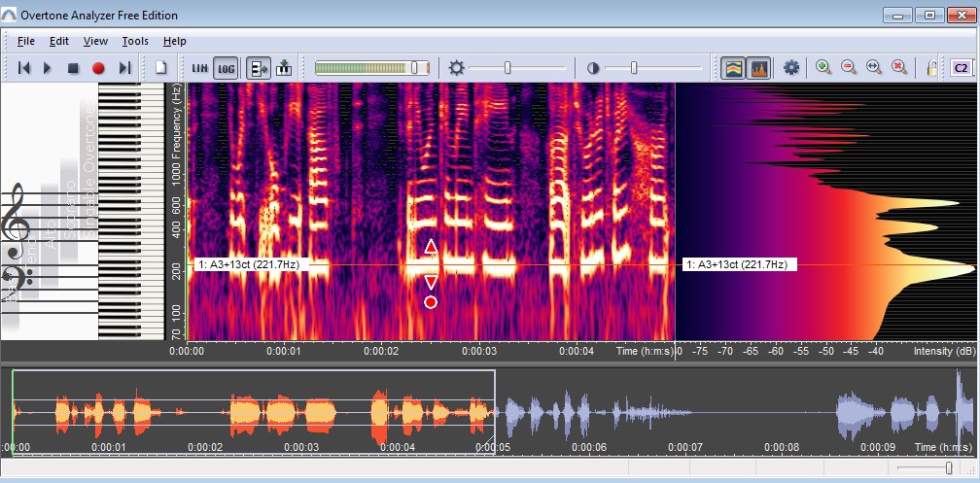Click the piano keyboard strip

pyautogui.click(x=131, y=212)
